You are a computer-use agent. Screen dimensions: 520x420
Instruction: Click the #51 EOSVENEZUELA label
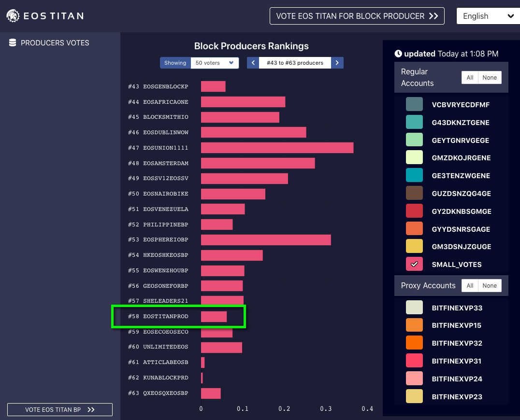click(158, 209)
